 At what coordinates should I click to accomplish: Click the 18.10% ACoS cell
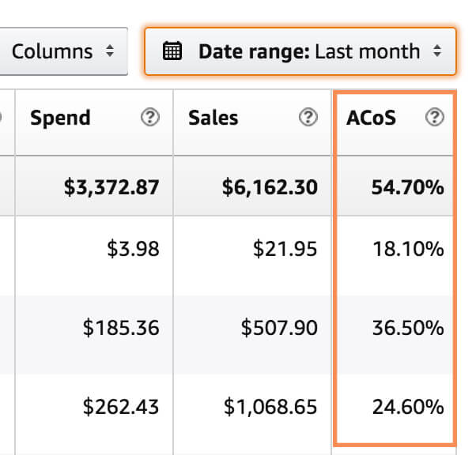click(x=408, y=250)
